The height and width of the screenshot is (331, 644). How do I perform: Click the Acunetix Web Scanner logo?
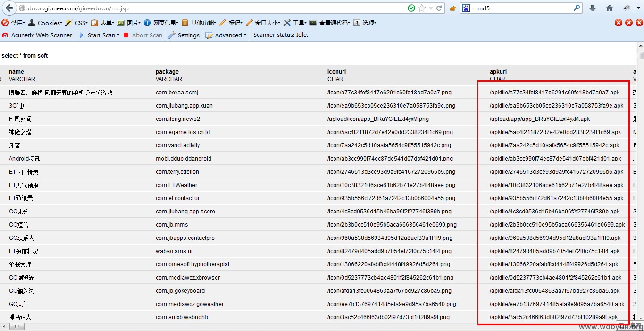click(37, 35)
